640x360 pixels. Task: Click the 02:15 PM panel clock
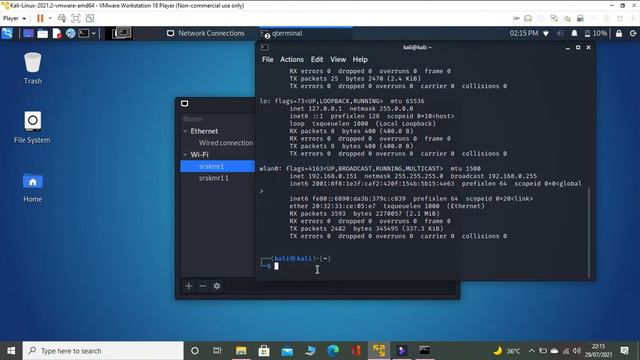pos(524,33)
